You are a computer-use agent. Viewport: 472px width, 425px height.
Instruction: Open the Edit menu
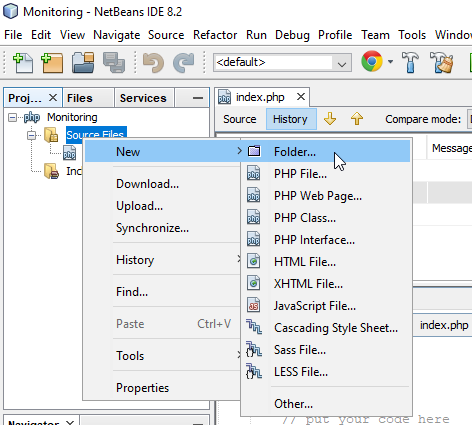tap(41, 35)
